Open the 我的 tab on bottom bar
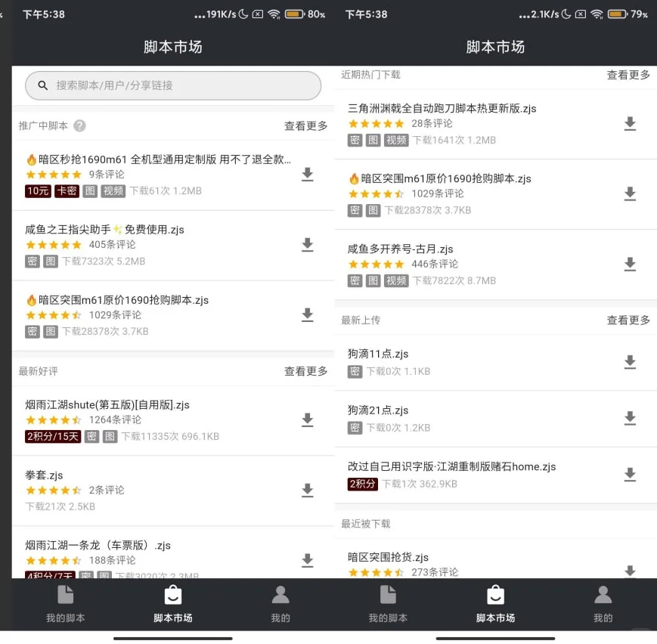This screenshot has width=657, height=644. 280,605
